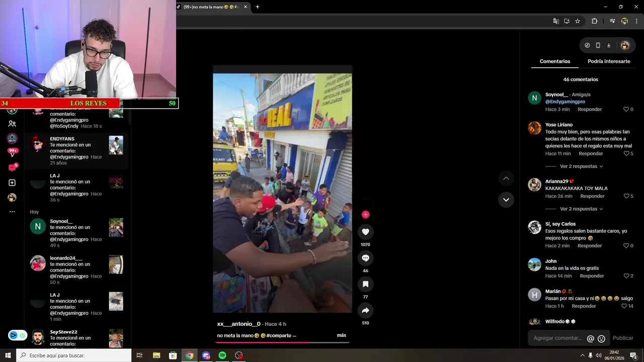
Task: Expand replies under Yose Liriano's comment
Action: (x=581, y=166)
